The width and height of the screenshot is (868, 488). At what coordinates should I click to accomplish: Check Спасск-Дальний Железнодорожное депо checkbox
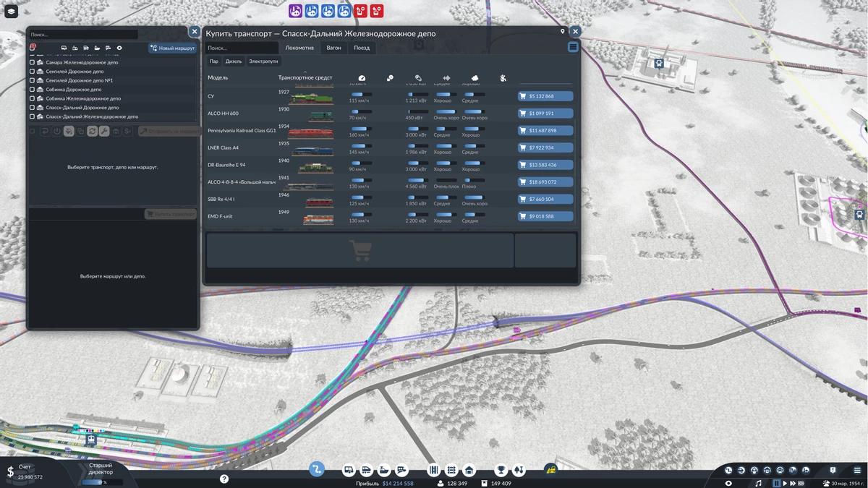(32, 116)
